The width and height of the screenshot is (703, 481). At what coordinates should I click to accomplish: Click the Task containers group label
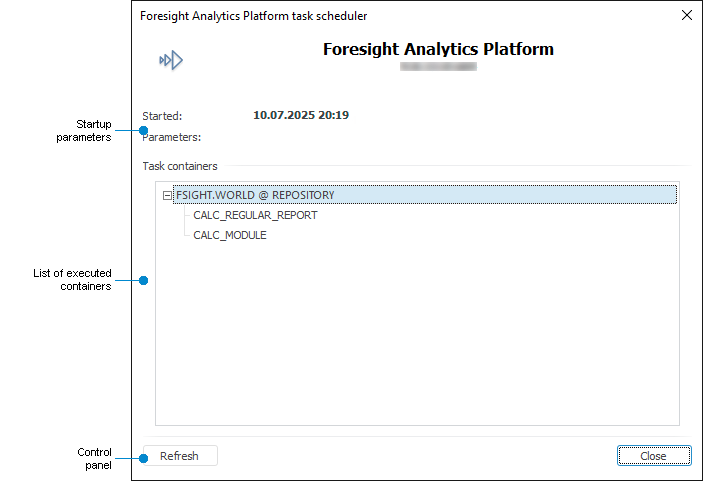pyautogui.click(x=180, y=166)
